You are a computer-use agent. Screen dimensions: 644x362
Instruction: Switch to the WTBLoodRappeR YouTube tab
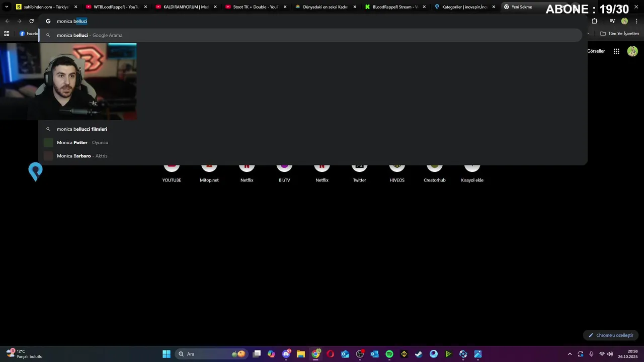click(x=116, y=7)
